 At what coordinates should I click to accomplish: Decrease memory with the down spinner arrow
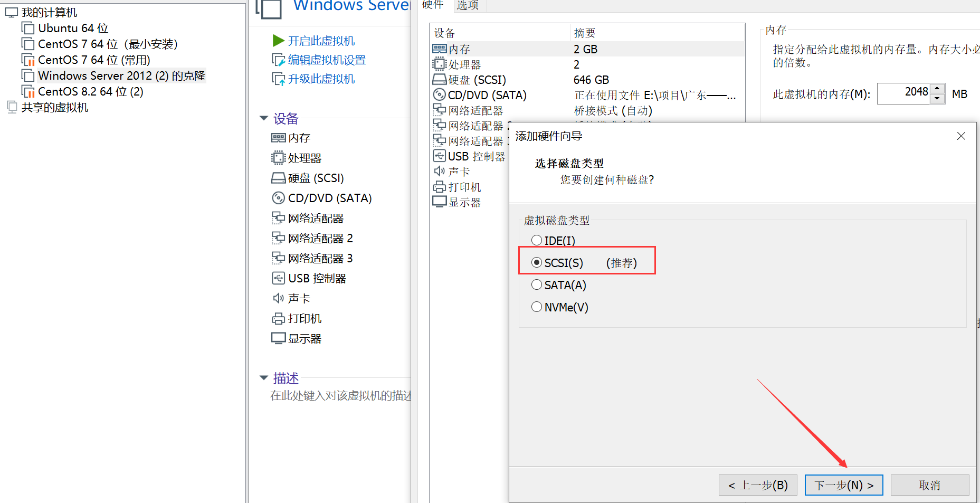pos(937,99)
